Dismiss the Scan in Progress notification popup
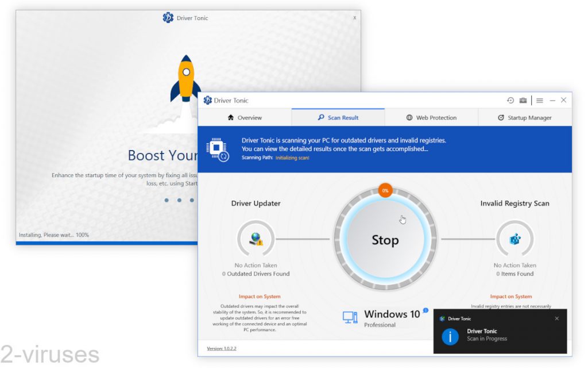 [x=556, y=318]
